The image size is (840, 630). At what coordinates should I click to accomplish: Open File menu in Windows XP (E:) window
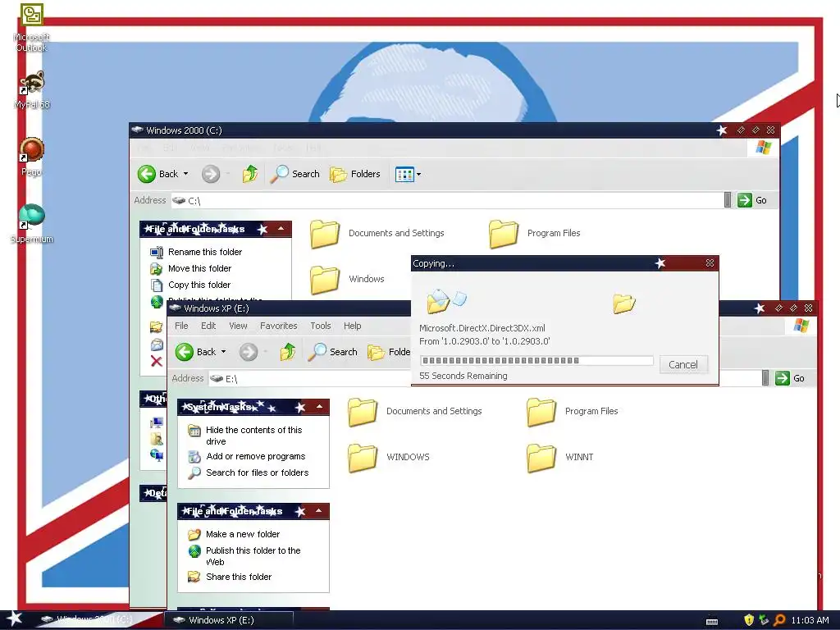pyautogui.click(x=181, y=326)
